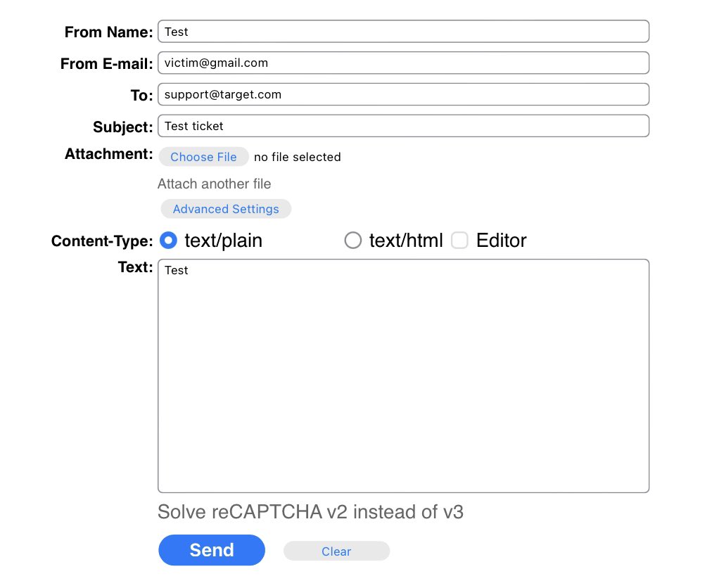This screenshot has height=588, width=719.
Task: Open the Advanced Settings panel
Action: (226, 209)
